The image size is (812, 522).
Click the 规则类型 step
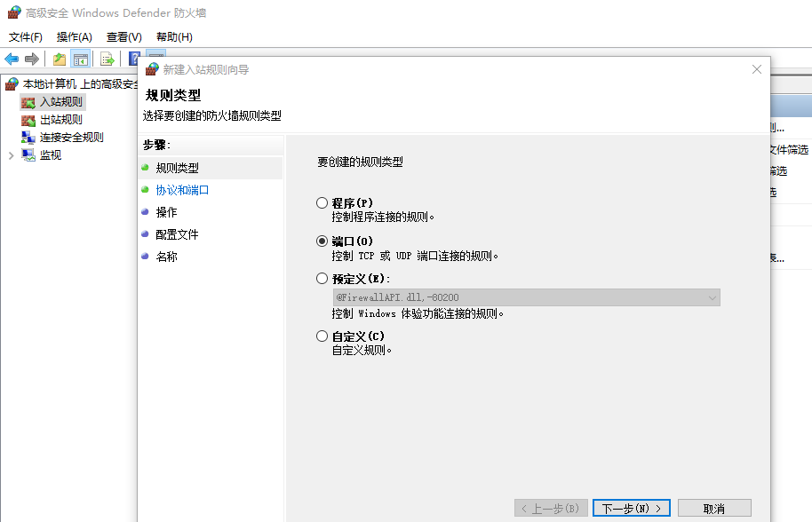click(177, 168)
